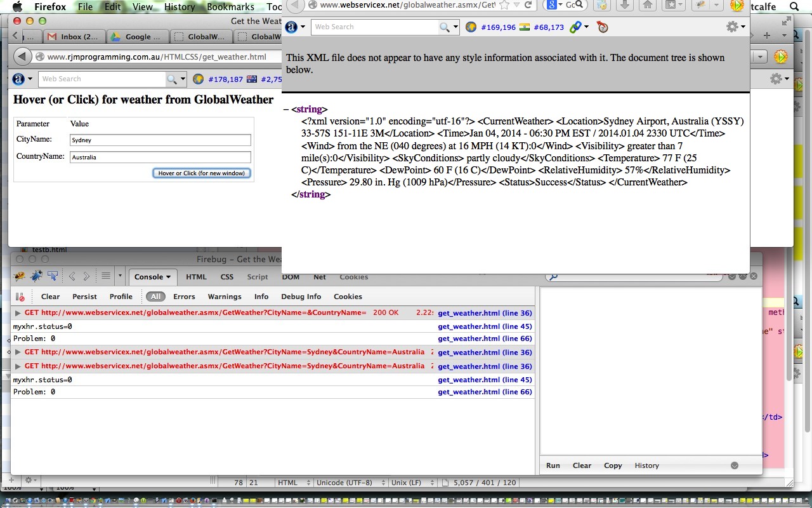Click History in Firebug command editor

(646, 465)
